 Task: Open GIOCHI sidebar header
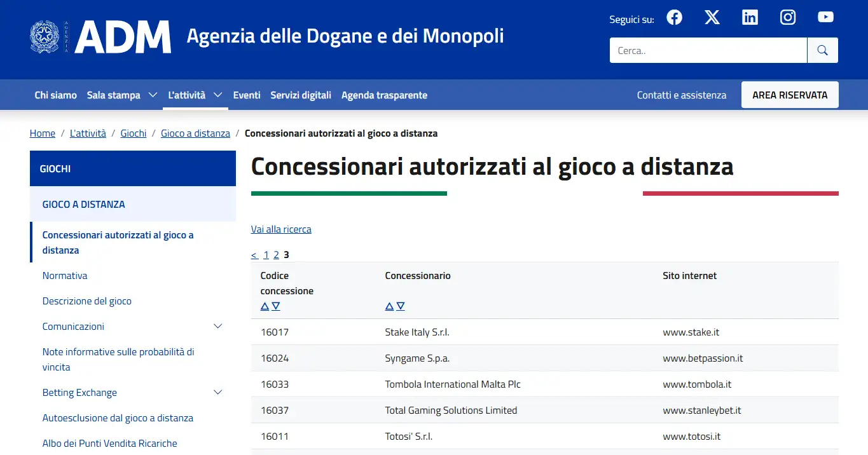pyautogui.click(x=133, y=168)
